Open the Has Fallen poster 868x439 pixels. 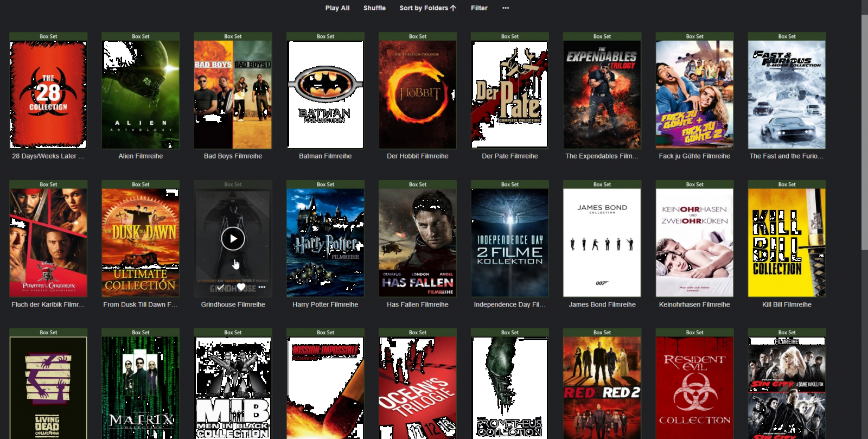(x=418, y=243)
